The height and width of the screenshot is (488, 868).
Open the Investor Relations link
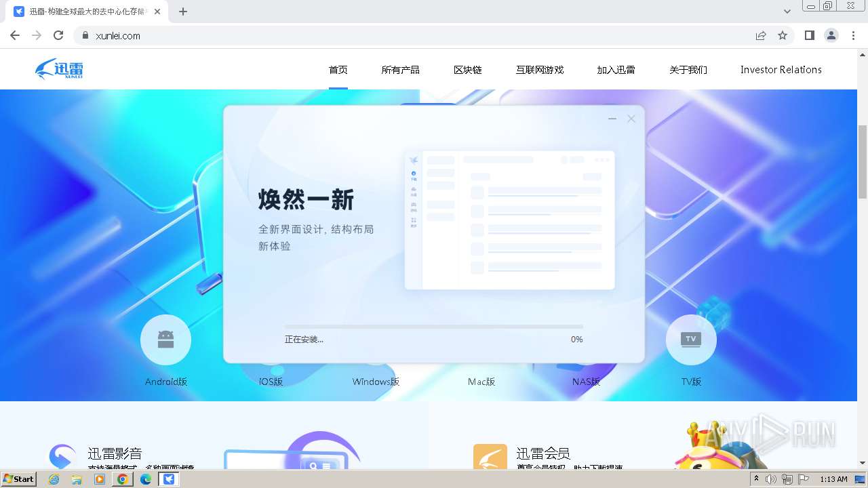(781, 70)
